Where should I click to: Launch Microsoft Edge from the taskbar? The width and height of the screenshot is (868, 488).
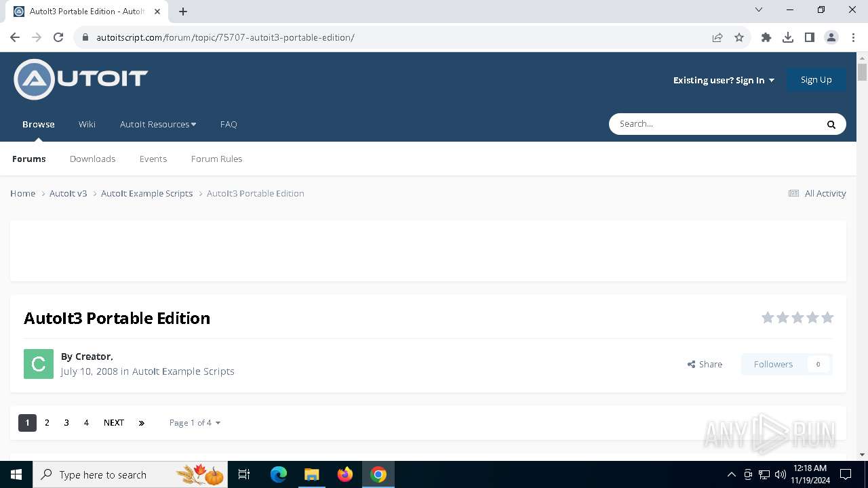[279, 474]
